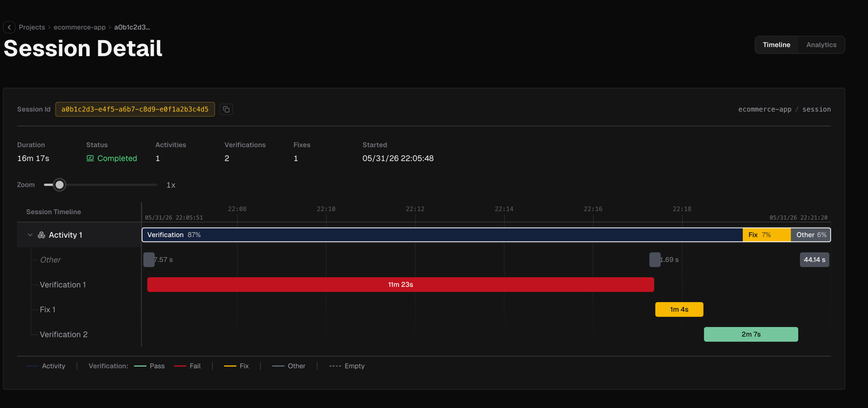The height and width of the screenshot is (408, 868).
Task: Click the Other legend entry
Action: [x=289, y=366]
